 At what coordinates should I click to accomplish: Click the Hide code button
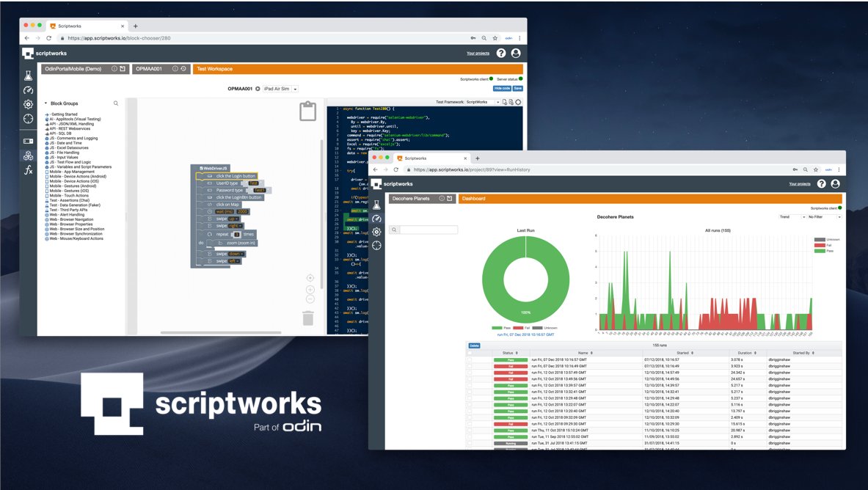502,89
